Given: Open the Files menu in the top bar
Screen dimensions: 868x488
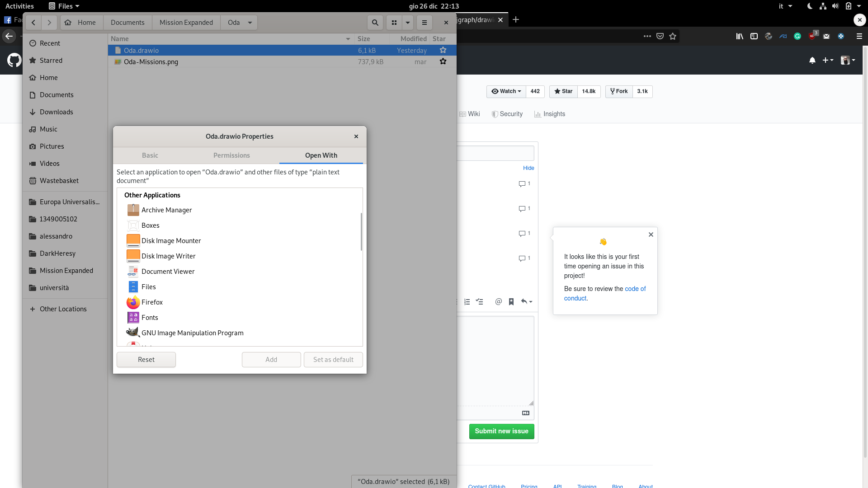Looking at the screenshot, I should (63, 6).
